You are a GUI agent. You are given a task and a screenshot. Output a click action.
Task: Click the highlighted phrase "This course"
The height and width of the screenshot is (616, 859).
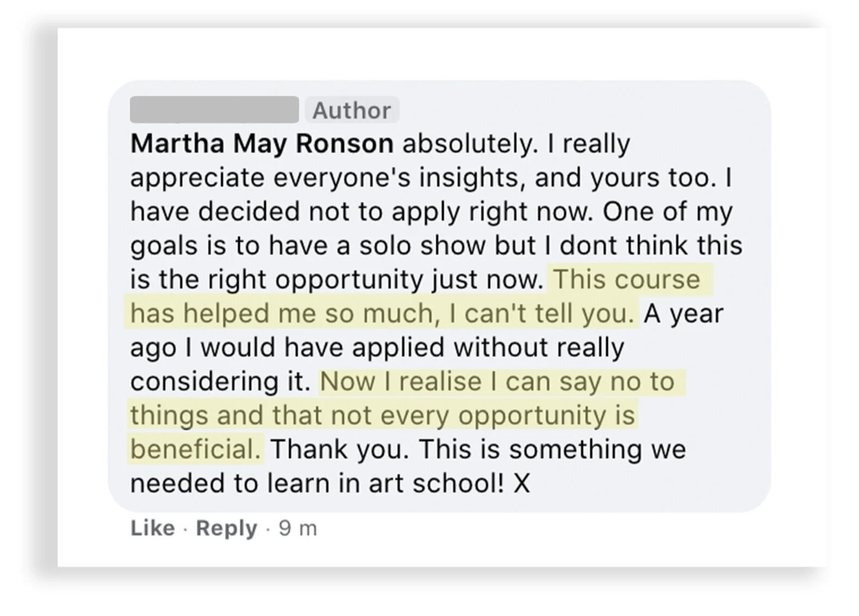coord(626,279)
